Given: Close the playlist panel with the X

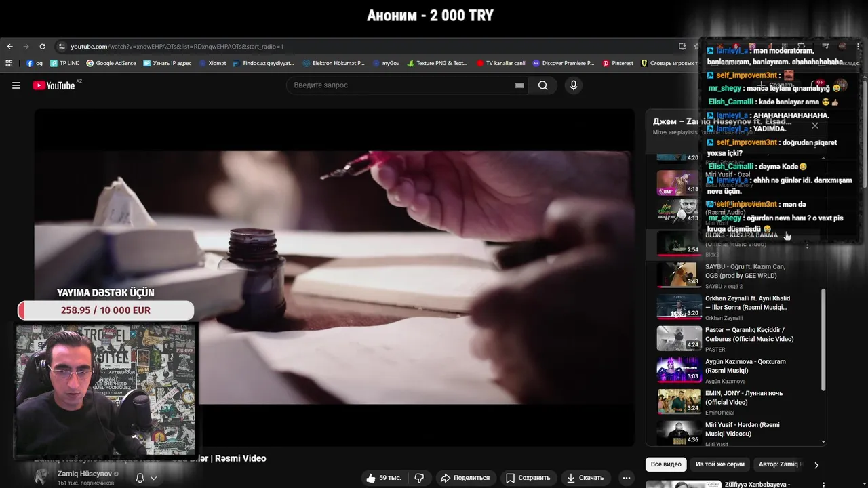Looking at the screenshot, I should (x=815, y=125).
